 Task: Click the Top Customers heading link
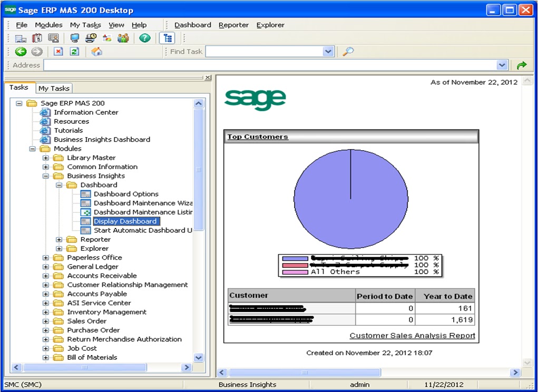pyautogui.click(x=258, y=137)
